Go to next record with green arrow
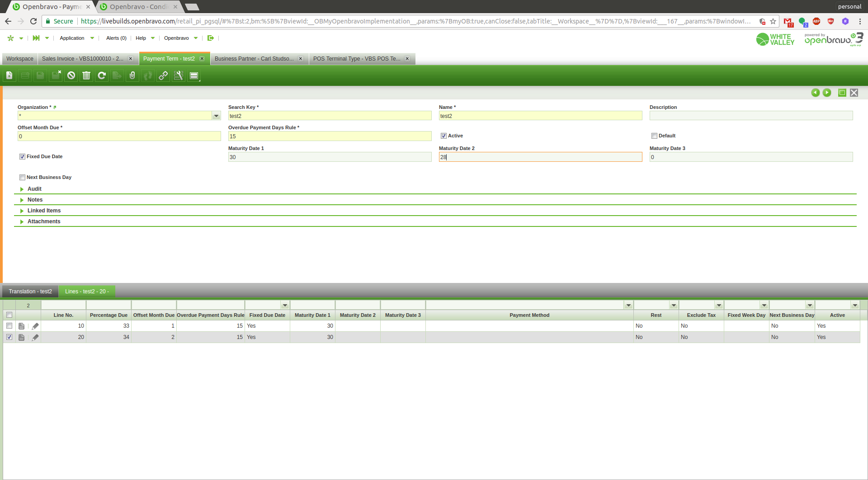868x480 pixels. click(x=827, y=93)
